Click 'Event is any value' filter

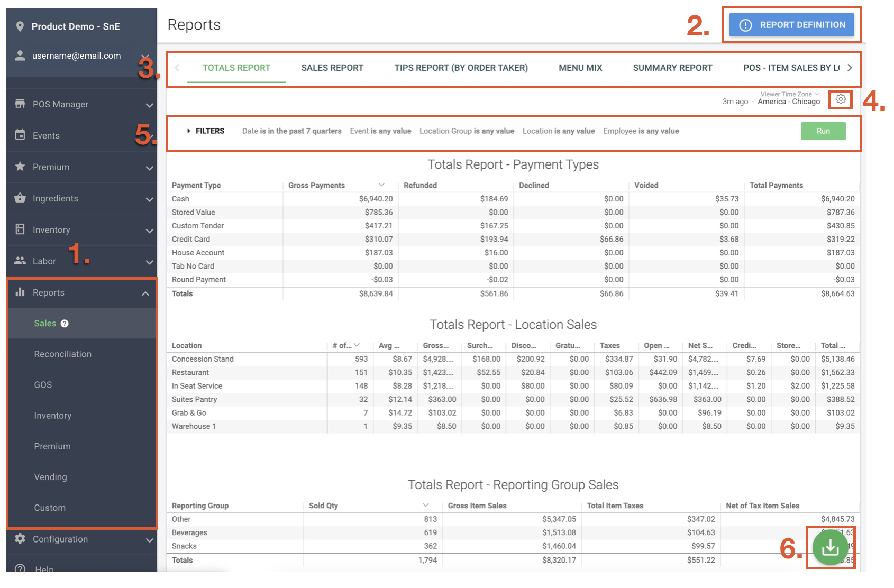click(x=380, y=131)
